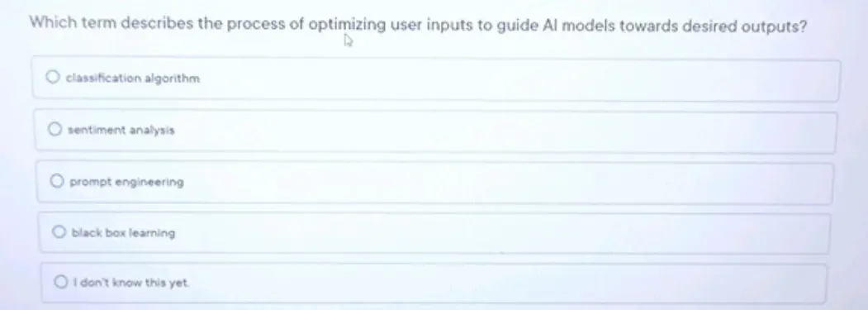Click the word "optimizing" in the question

pyautogui.click(x=347, y=26)
